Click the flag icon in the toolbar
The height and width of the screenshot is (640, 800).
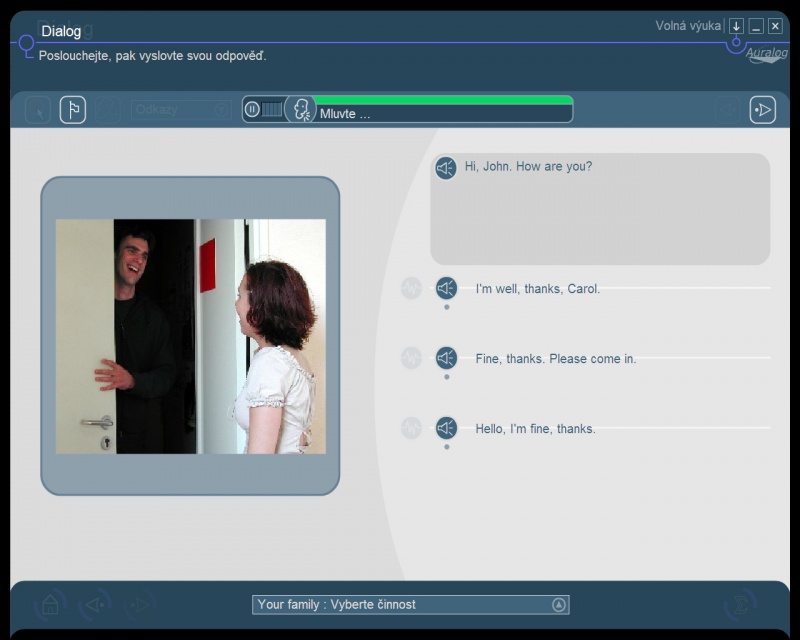[73, 110]
